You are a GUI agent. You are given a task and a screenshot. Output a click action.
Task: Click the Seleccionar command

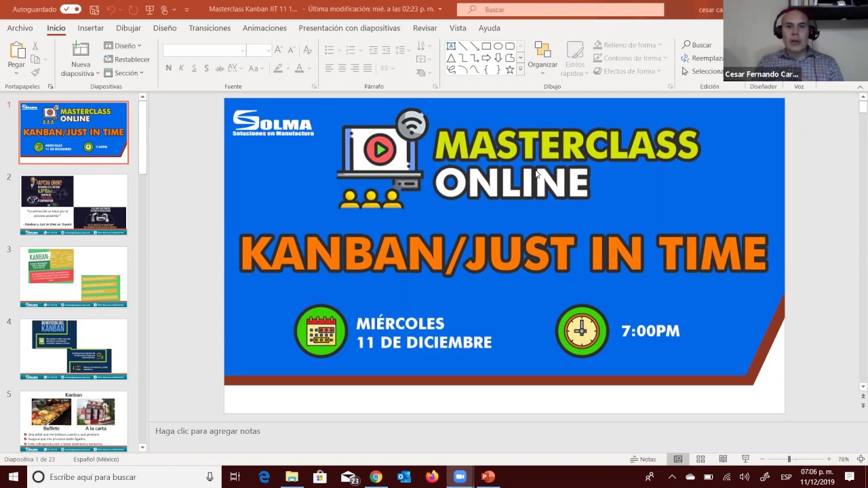(x=703, y=71)
